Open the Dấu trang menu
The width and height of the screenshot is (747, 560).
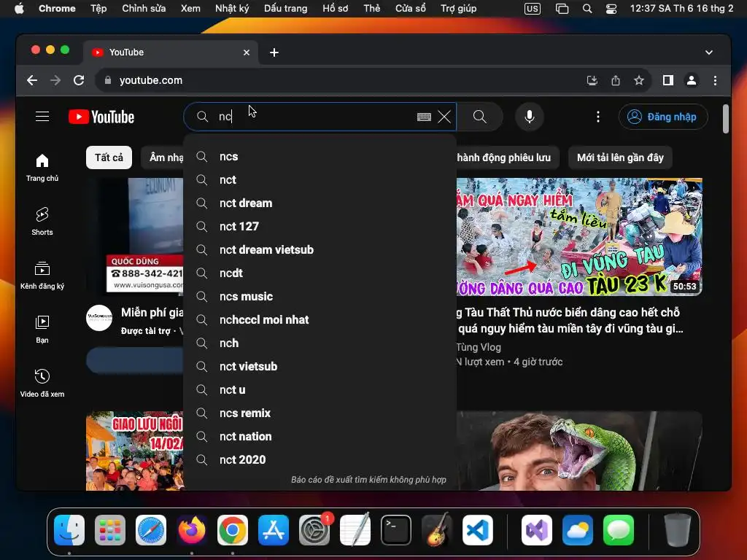click(285, 9)
